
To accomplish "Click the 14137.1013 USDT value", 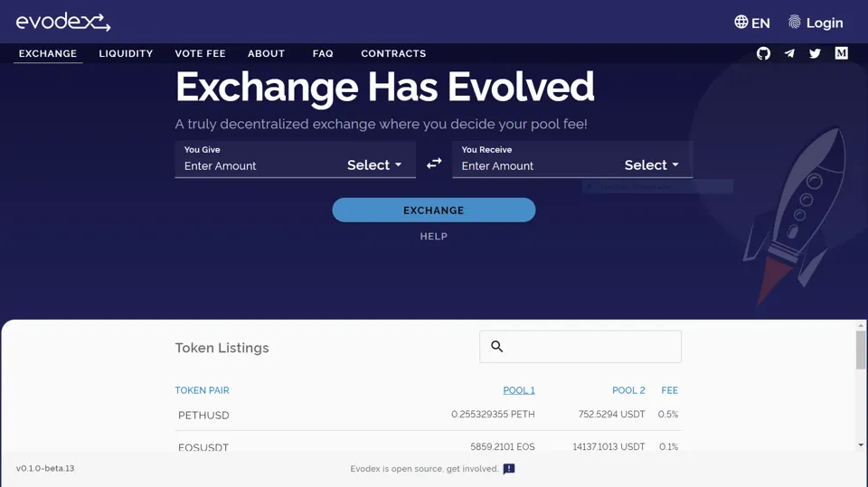I will pos(609,446).
